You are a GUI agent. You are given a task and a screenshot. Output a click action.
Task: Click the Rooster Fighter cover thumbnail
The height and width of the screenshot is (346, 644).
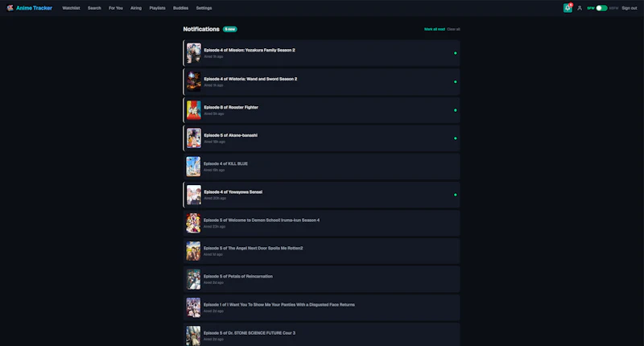194,110
